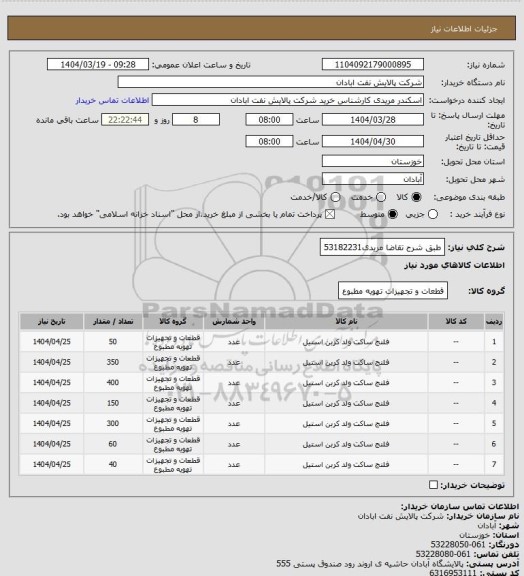The height and width of the screenshot is (576, 524).
Task: Click quantity 40 in row 7
Action: click(113, 464)
